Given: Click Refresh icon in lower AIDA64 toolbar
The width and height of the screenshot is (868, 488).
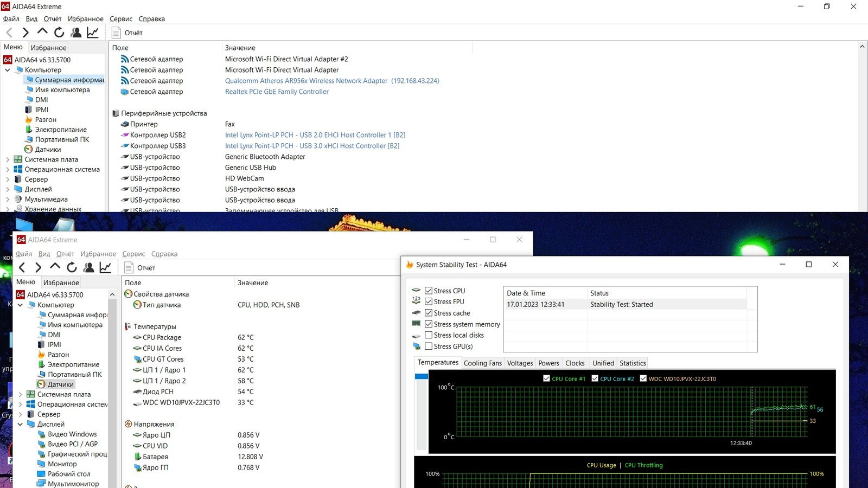Looking at the screenshot, I should point(72,267).
